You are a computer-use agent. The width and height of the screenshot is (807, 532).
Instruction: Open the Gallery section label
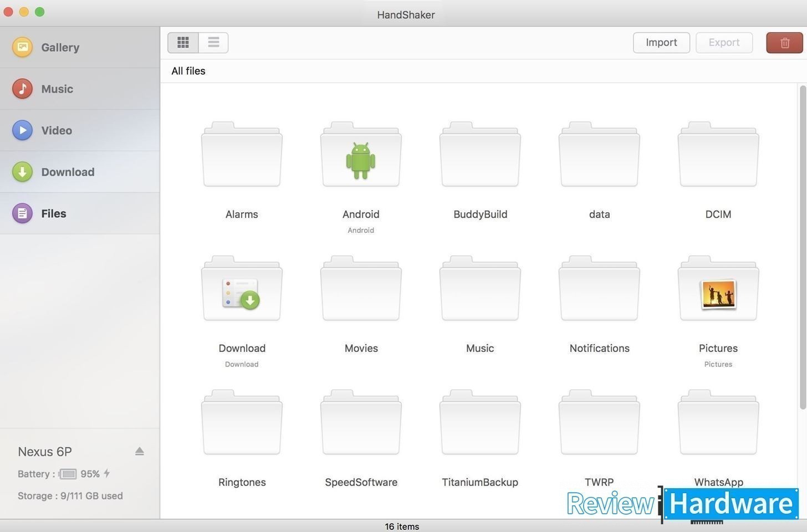(60, 48)
